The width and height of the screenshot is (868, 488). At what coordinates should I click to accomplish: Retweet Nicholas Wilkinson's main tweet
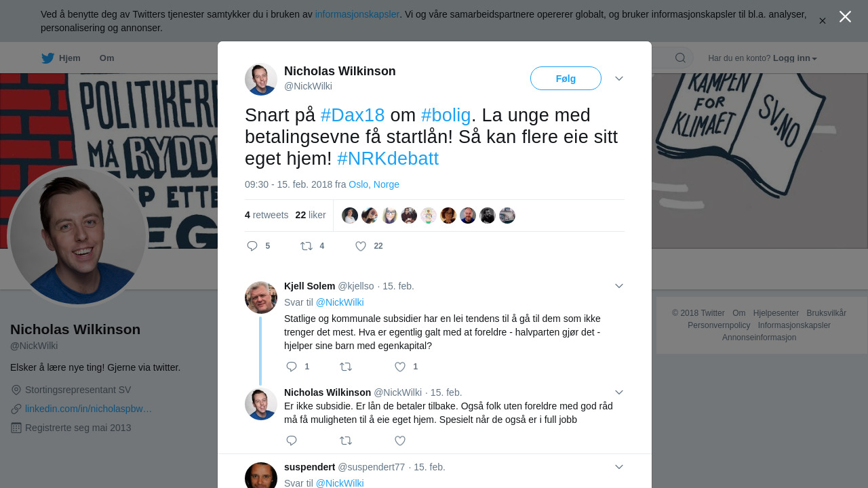coord(307,246)
